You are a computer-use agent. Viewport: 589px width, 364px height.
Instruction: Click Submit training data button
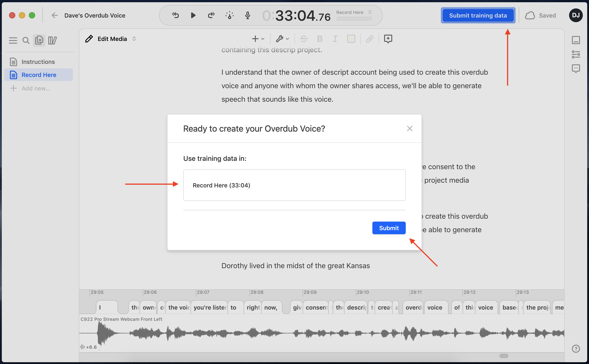tap(478, 15)
